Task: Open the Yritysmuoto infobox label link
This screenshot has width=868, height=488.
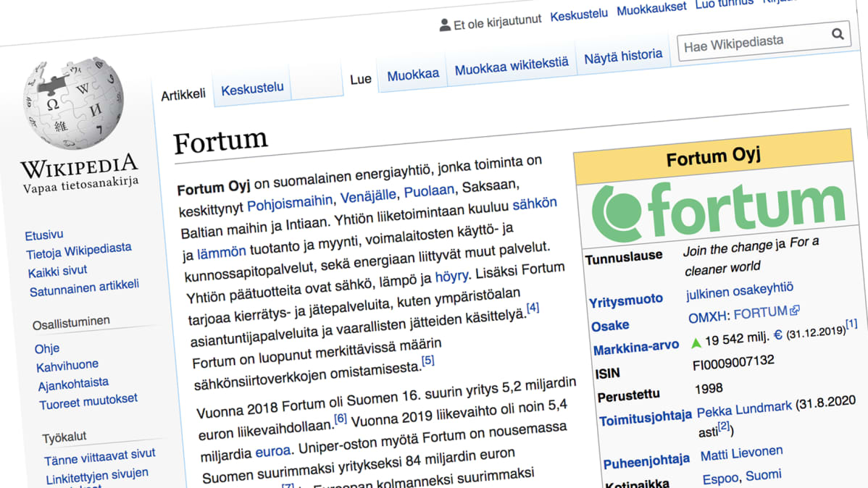Action: (x=625, y=301)
